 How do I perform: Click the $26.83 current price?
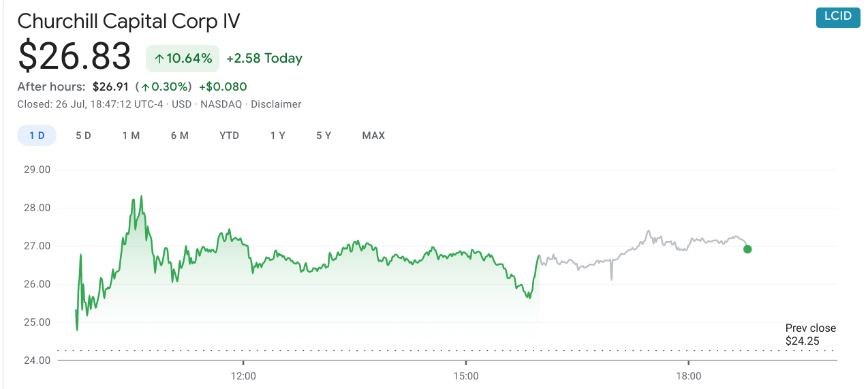click(74, 57)
